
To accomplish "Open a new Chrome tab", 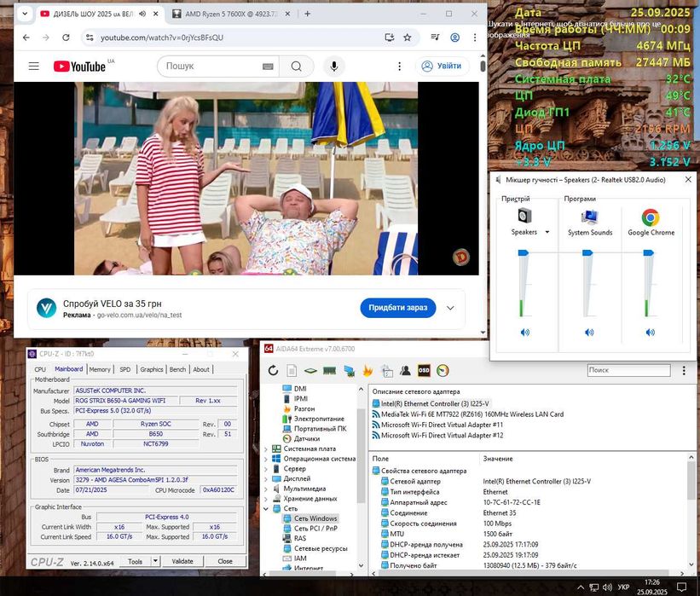I will click(307, 14).
